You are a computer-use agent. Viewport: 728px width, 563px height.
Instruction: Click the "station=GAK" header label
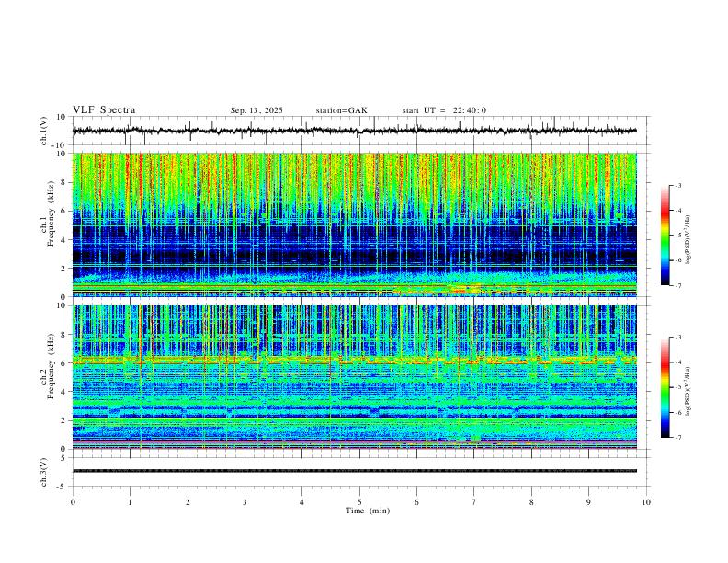(341, 110)
